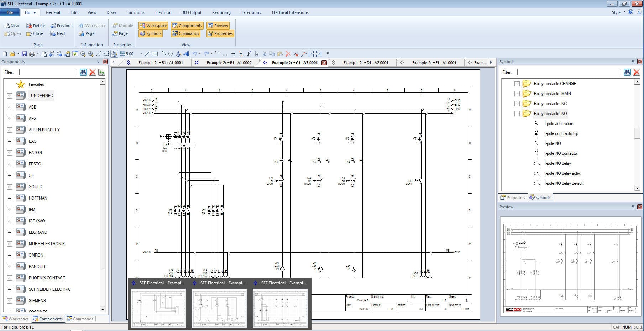Toggle the Symbols view button in ribbon
The width and height of the screenshot is (644, 331).
pyautogui.click(x=151, y=33)
